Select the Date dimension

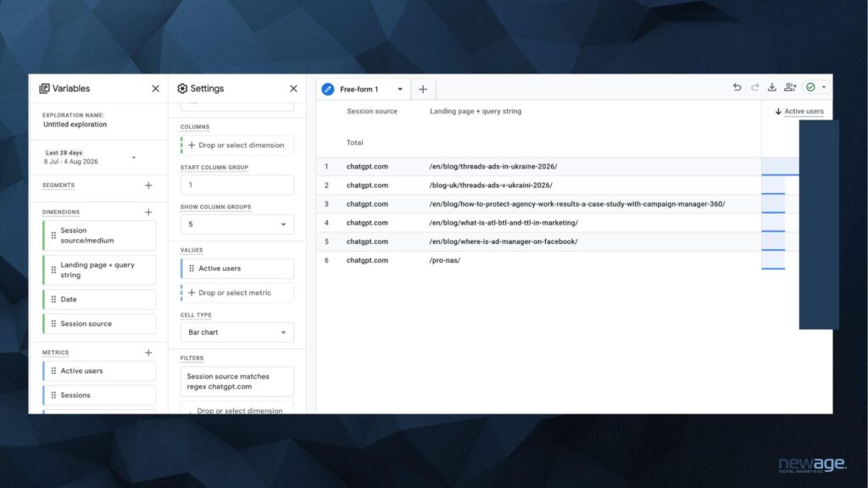click(x=100, y=299)
